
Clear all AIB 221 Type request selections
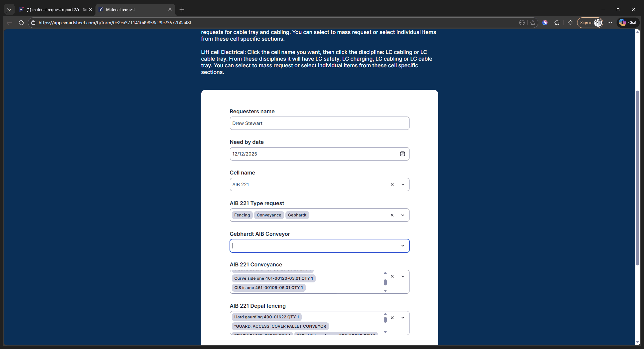[x=392, y=215]
